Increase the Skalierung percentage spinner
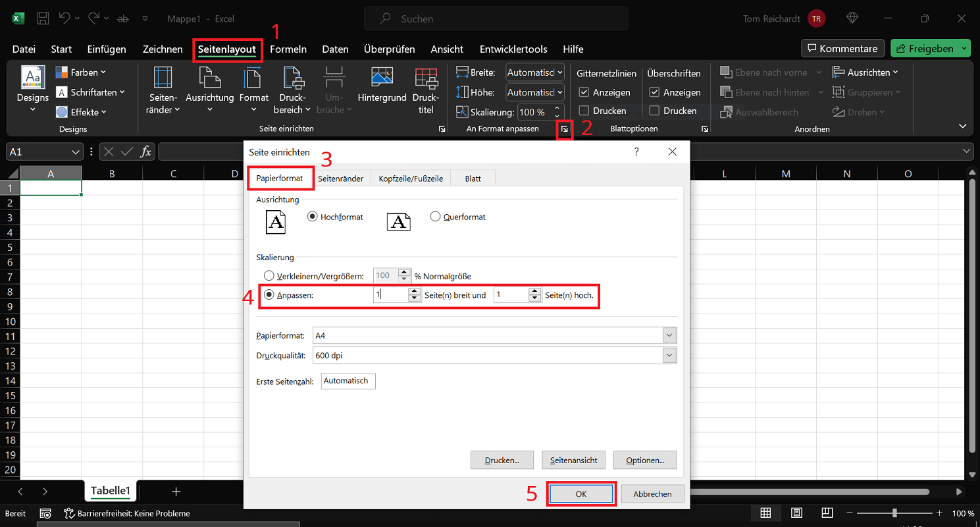The image size is (980, 527). tap(557, 108)
